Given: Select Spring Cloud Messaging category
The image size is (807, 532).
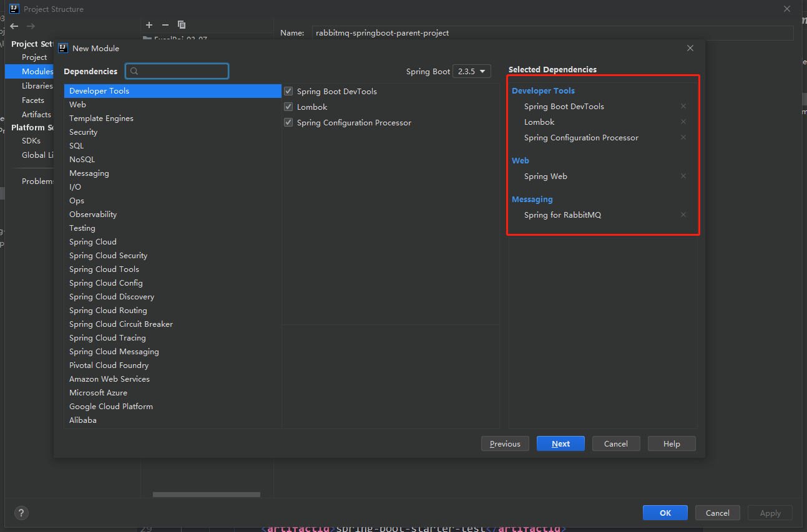Looking at the screenshot, I should [173, 352].
